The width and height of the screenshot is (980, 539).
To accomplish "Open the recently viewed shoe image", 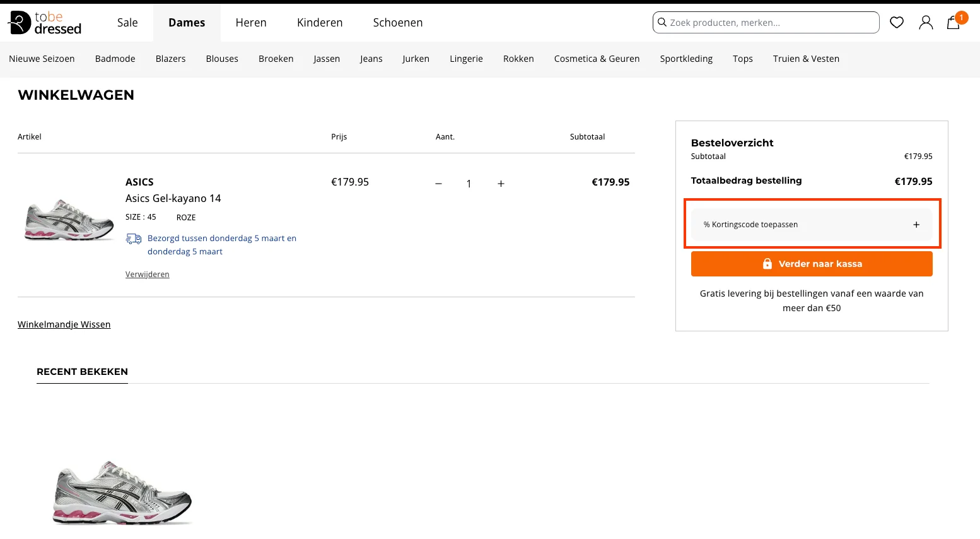I will click(122, 492).
